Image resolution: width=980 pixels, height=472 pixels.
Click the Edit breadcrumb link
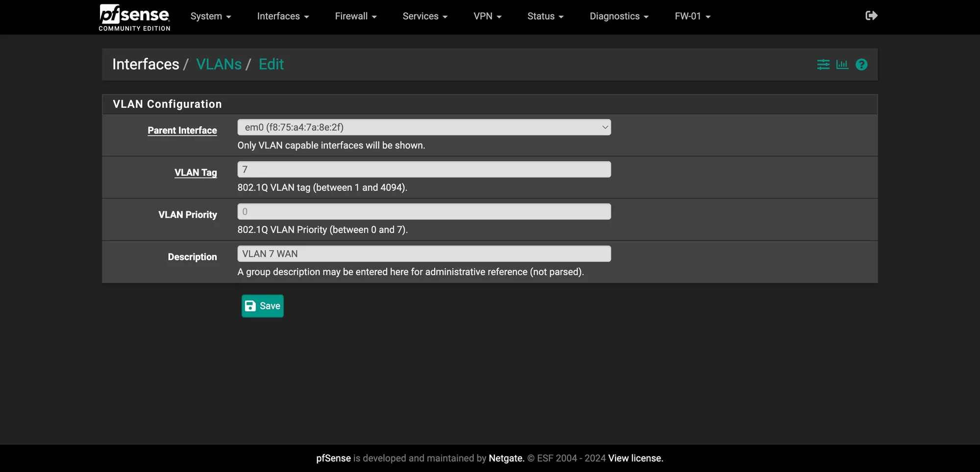[271, 64]
